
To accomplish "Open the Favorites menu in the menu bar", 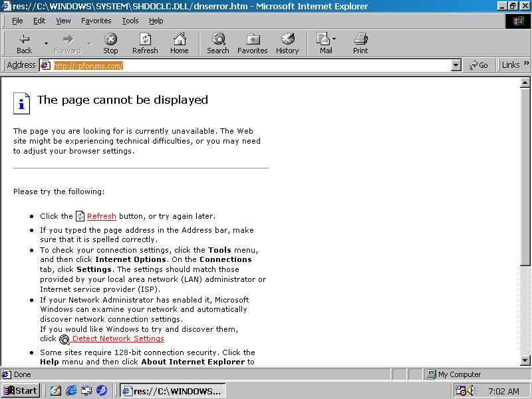I will click(96, 21).
